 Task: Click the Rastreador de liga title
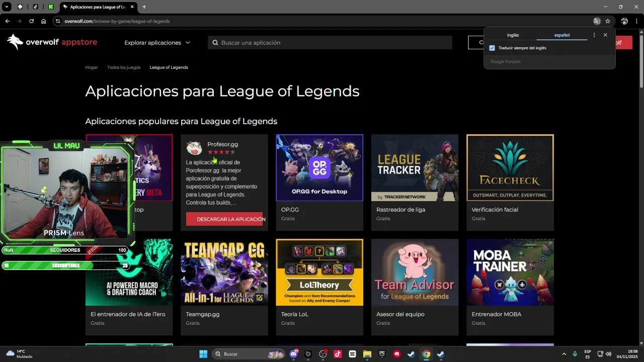(400, 210)
